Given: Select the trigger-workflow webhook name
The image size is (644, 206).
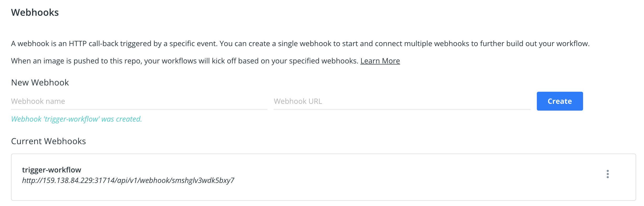Looking at the screenshot, I should (x=51, y=170).
